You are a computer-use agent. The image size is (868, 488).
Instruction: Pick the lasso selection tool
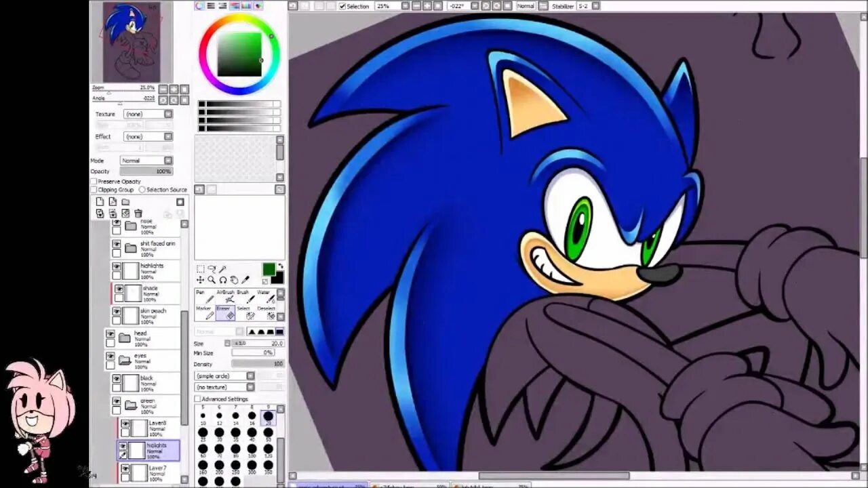[x=212, y=269]
